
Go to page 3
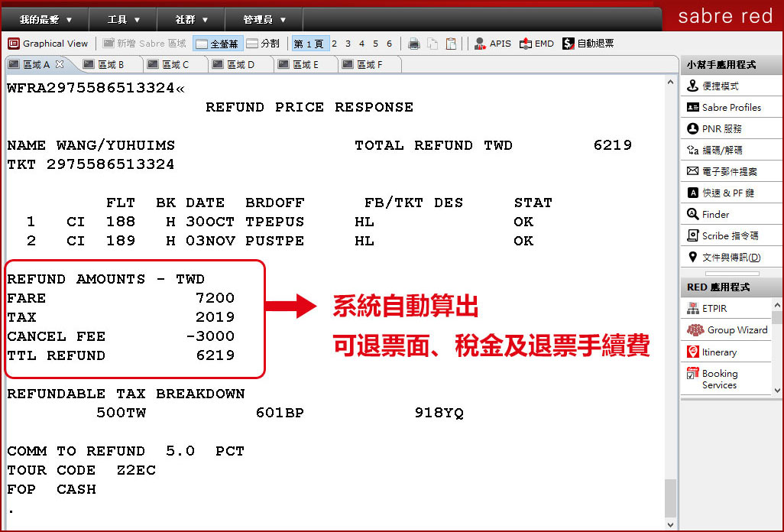(348, 44)
